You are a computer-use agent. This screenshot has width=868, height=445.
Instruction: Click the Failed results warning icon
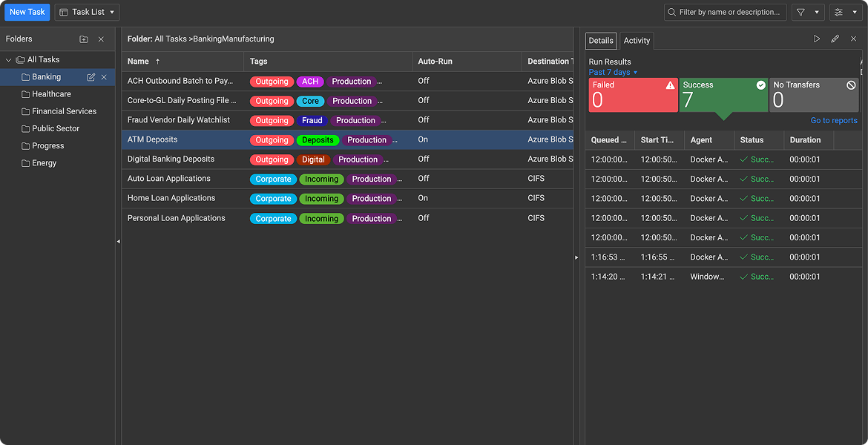670,85
